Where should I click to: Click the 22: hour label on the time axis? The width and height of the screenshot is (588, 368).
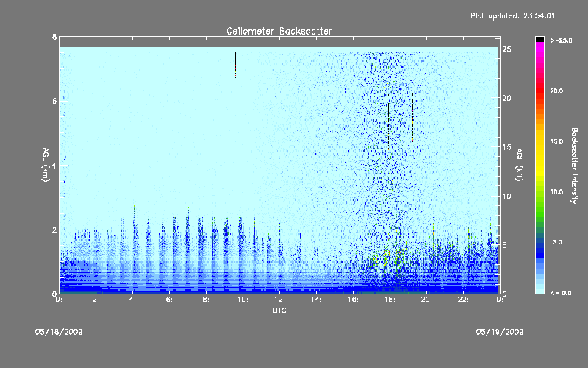(463, 300)
